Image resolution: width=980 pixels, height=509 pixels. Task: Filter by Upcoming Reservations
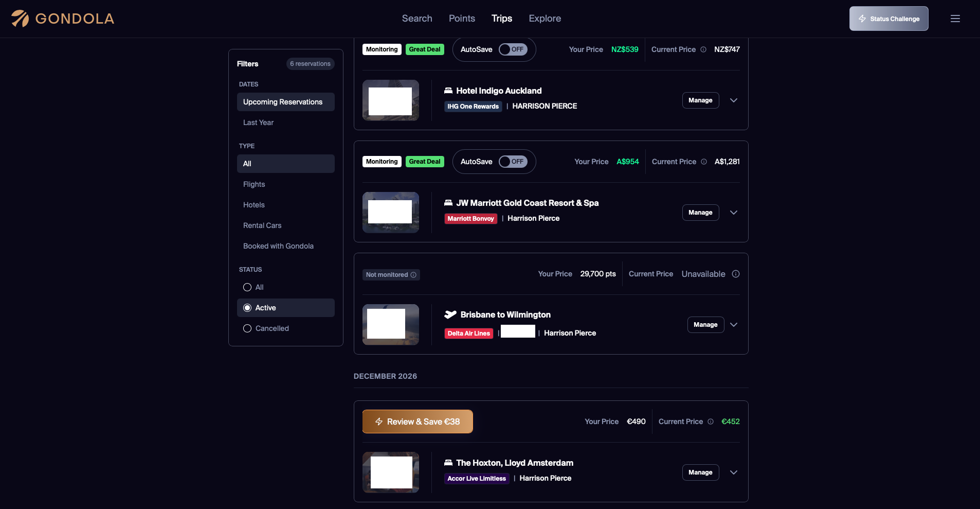point(286,102)
